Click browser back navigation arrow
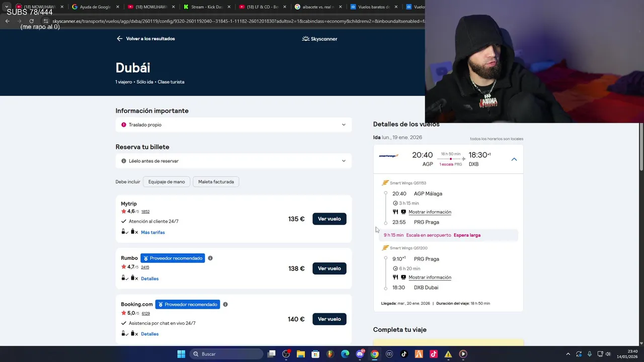 (8, 21)
